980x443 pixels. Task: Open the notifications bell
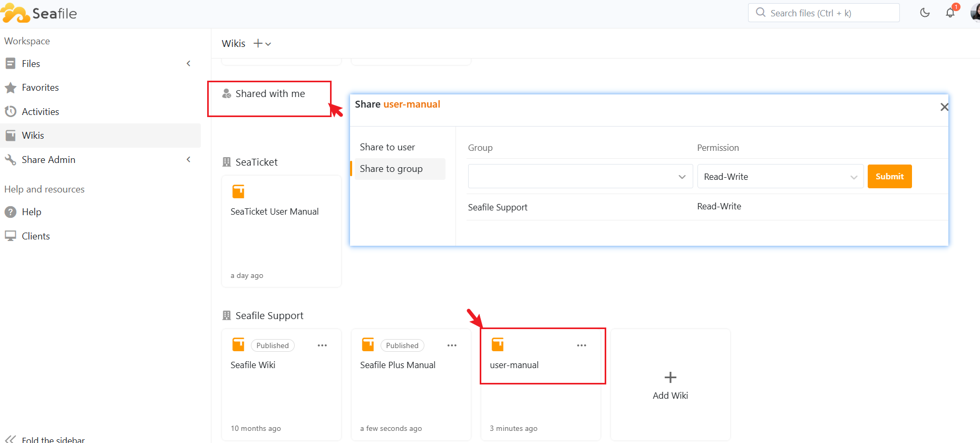(x=950, y=13)
